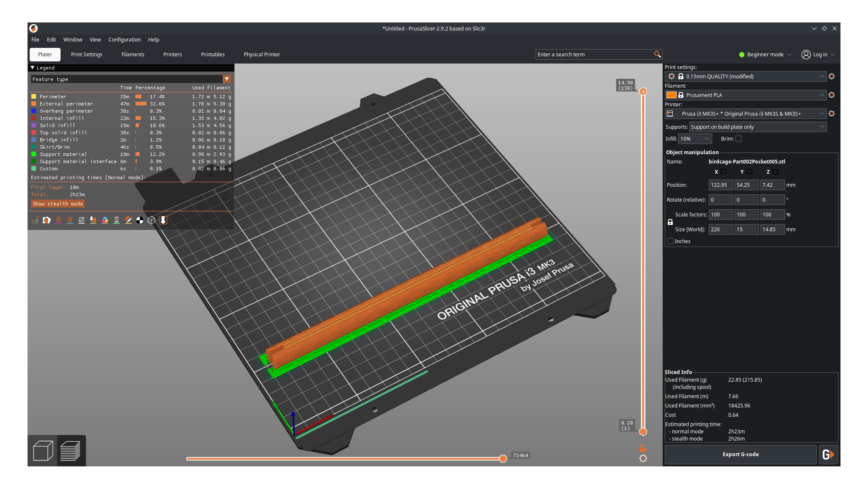Click Export G-code button
The image size is (868, 499).
coord(740,455)
